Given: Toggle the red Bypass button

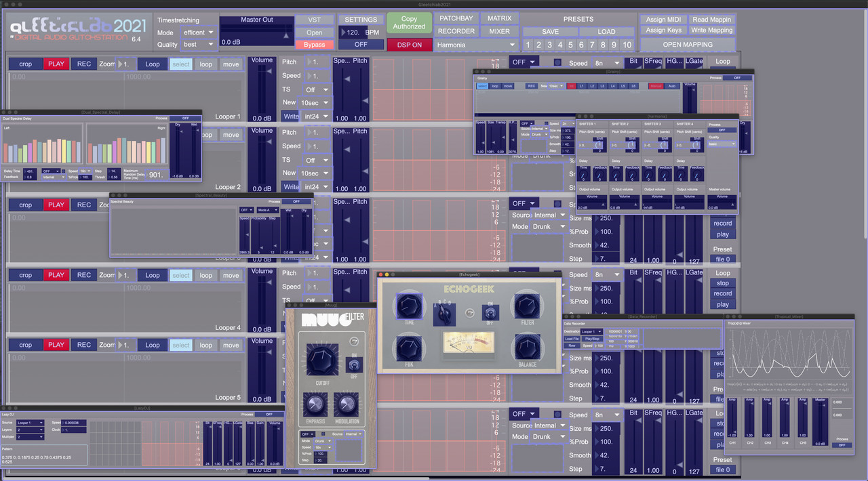Looking at the screenshot, I should pos(314,45).
